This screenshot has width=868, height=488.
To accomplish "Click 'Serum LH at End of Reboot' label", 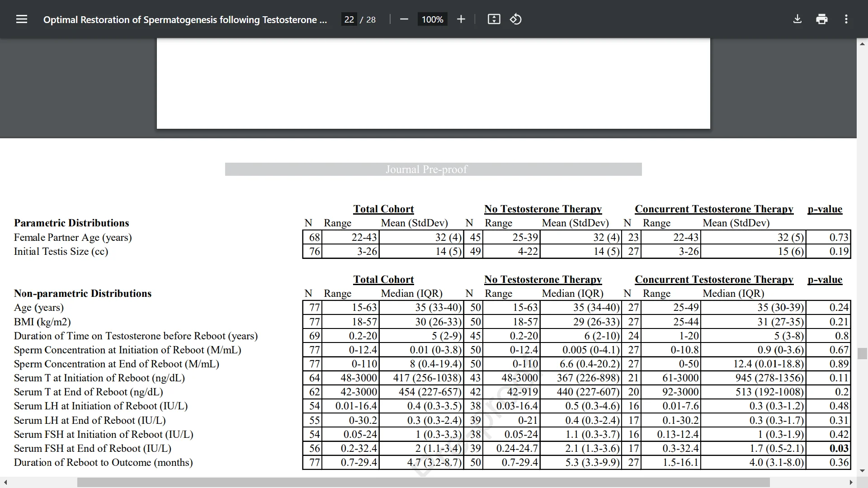I will point(90,420).
